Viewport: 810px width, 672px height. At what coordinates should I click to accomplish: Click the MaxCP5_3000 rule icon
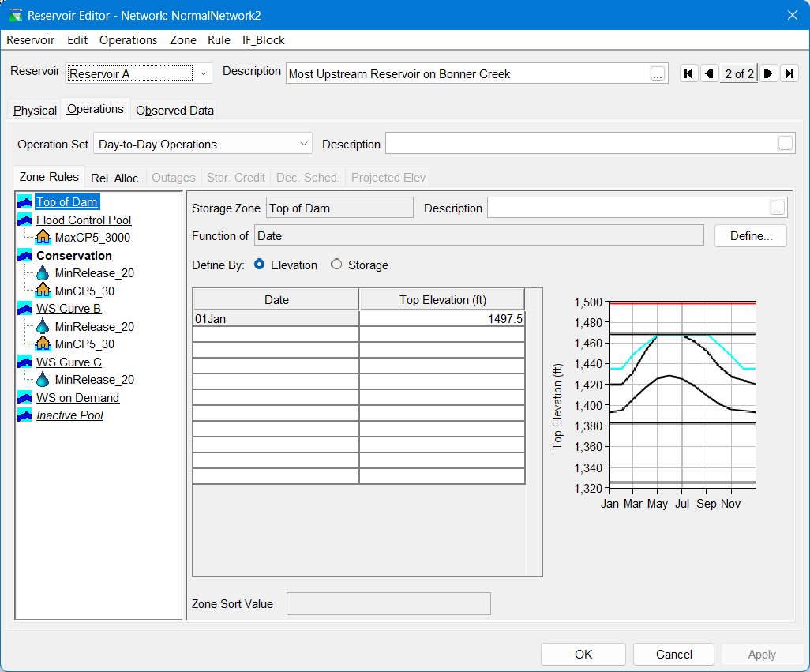click(43, 238)
